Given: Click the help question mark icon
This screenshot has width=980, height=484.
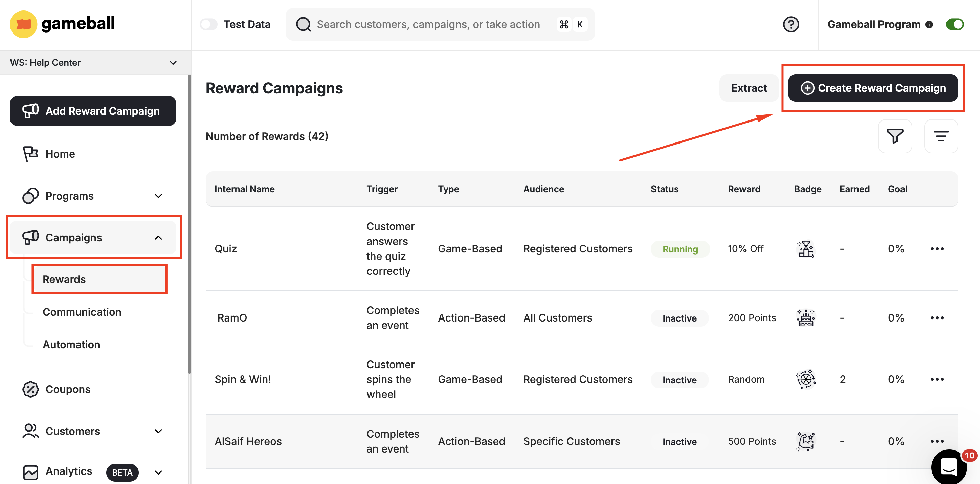Looking at the screenshot, I should pos(790,24).
